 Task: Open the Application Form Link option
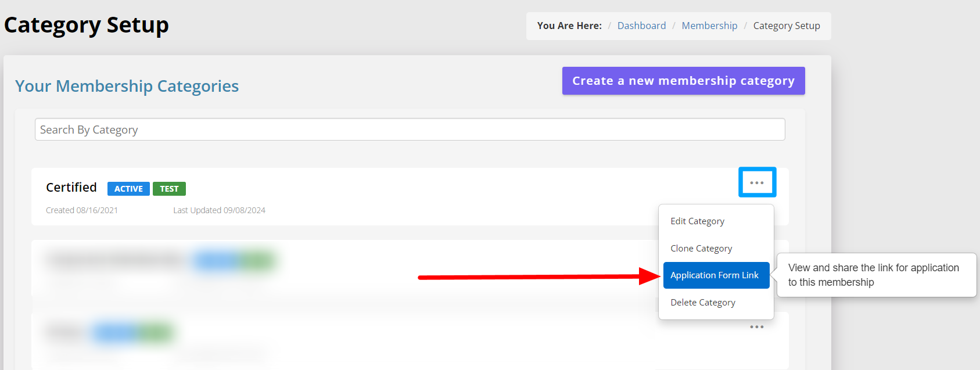point(716,275)
